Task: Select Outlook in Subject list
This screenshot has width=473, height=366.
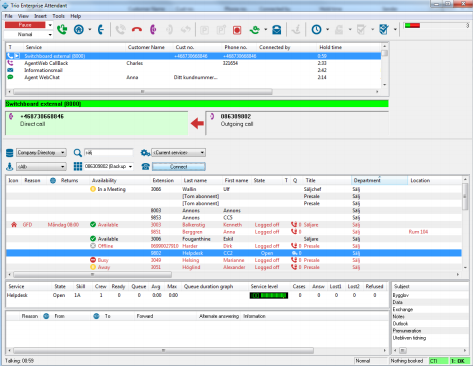Action: tap(400, 323)
